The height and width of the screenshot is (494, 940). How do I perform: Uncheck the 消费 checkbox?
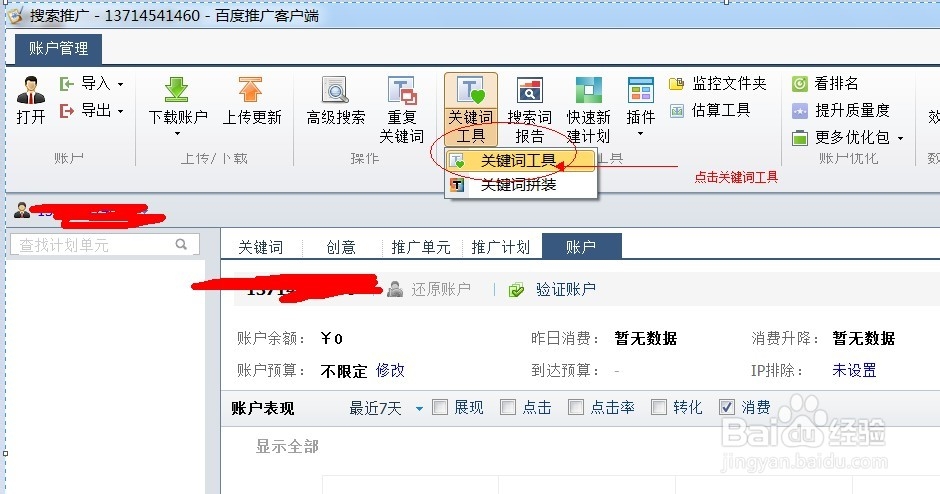(727, 408)
